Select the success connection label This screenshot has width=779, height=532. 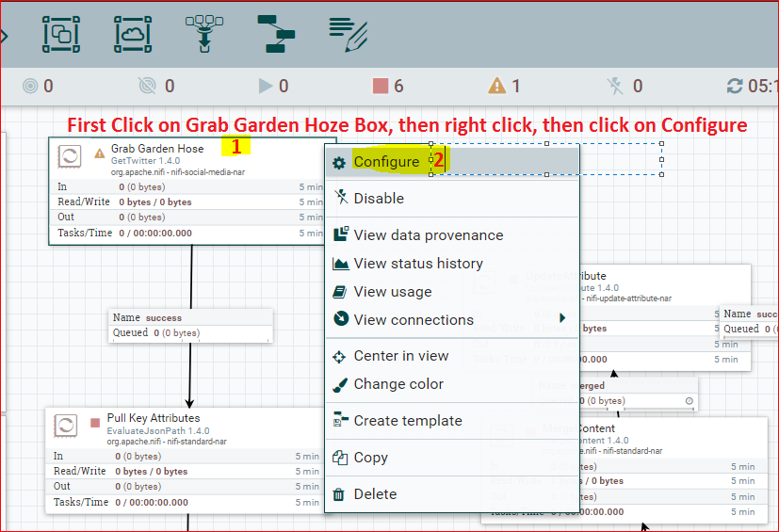pos(190,326)
